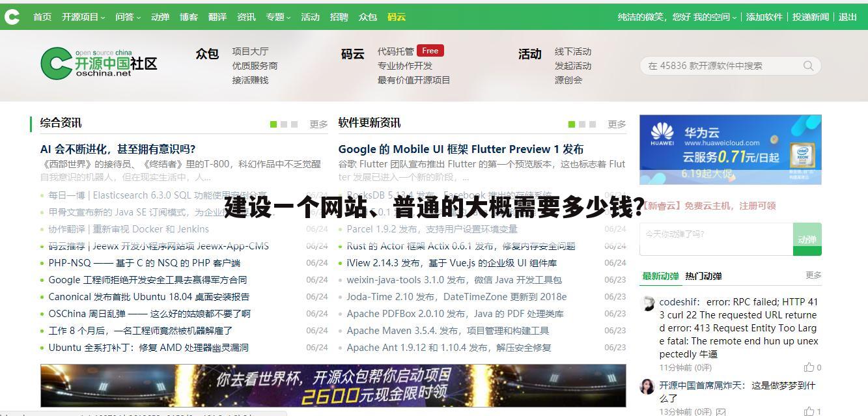The image size is (868, 416).
Task: Open 动弹 in top navigation
Action: 160,17
